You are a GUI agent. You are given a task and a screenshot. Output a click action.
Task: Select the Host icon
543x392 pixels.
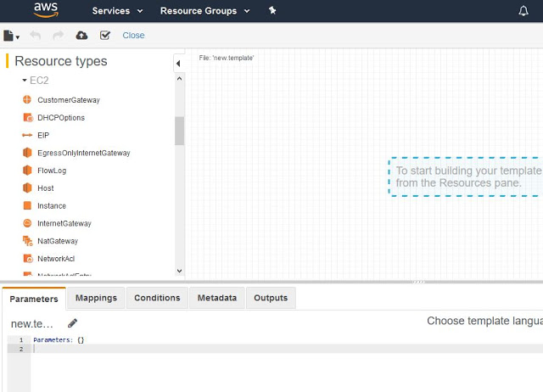click(27, 188)
